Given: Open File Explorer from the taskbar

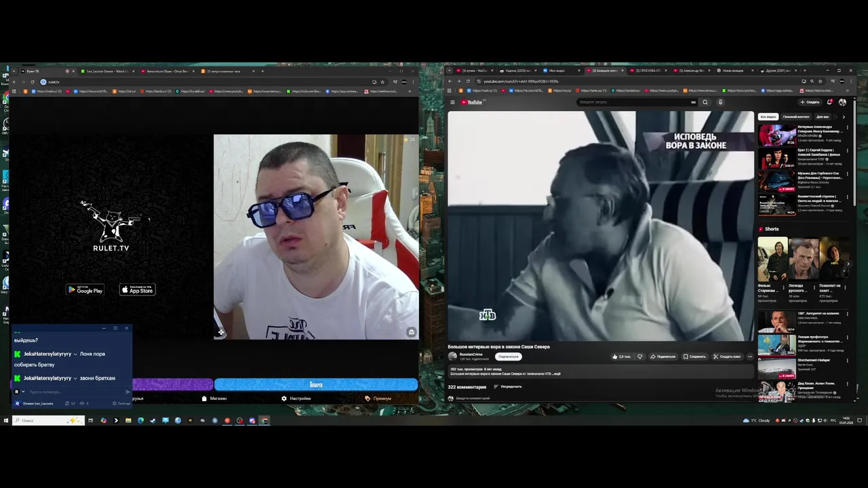Looking at the screenshot, I should pyautogui.click(x=128, y=420).
